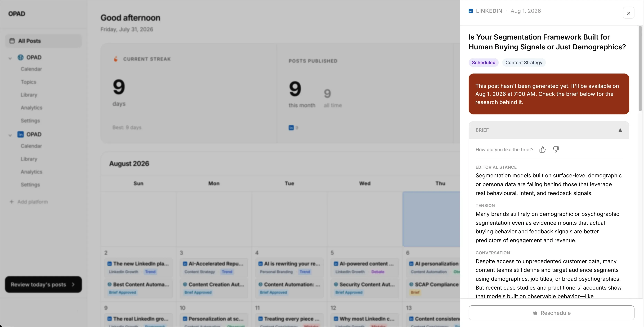The height and width of the screenshot is (327, 644).
Task: Click the Thursday highlighted calendar cell
Action: (431, 219)
